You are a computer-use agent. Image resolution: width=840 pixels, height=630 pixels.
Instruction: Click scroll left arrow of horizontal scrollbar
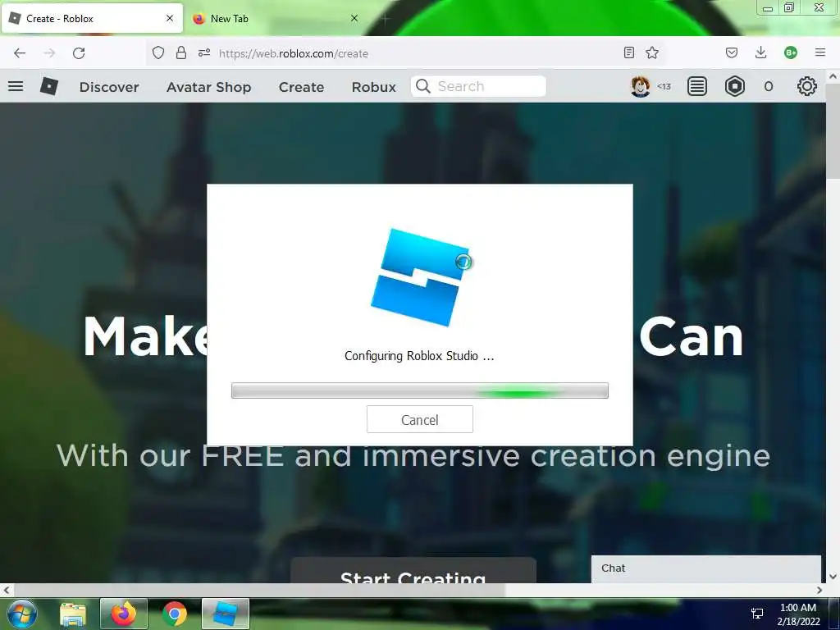pyautogui.click(x=6, y=591)
